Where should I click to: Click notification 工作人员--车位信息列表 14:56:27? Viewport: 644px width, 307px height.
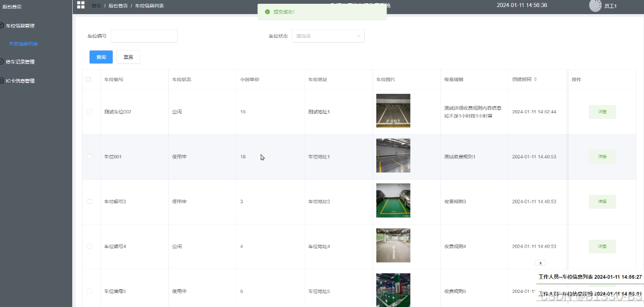click(590, 277)
